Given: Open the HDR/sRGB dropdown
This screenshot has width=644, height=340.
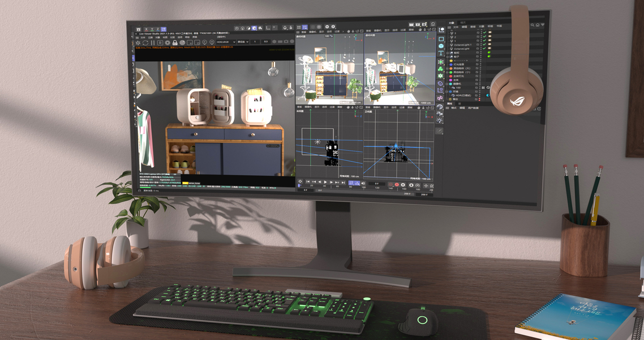Looking at the screenshot, I should [226, 42].
